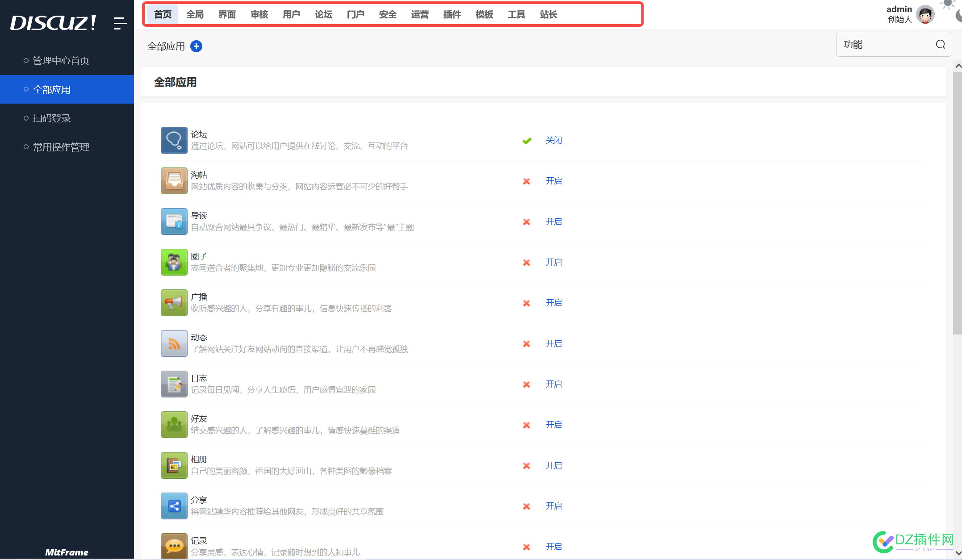
Task: Enable the 圈子 app via 开启
Action: tap(554, 262)
